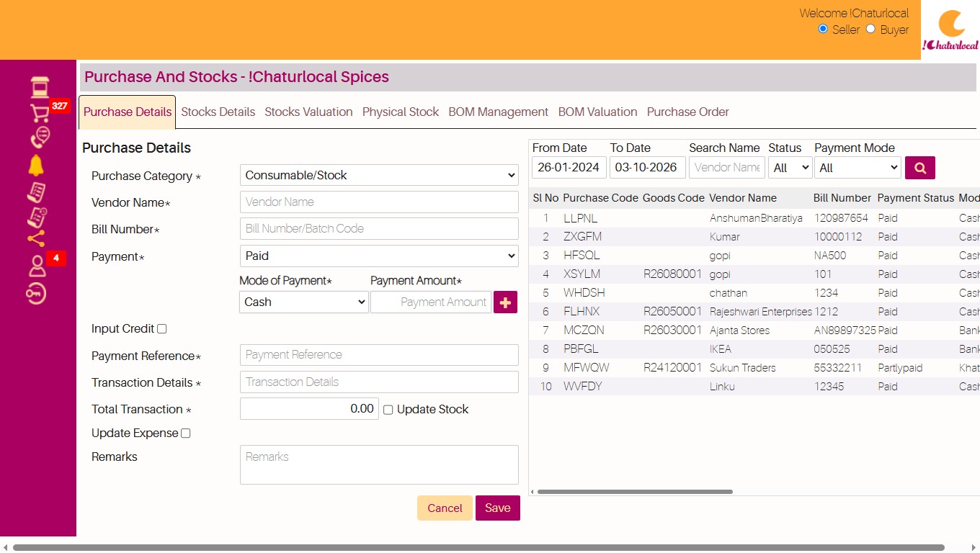The width and height of the screenshot is (980, 553).
Task: Enable the Update Stock checkbox
Action: click(388, 410)
